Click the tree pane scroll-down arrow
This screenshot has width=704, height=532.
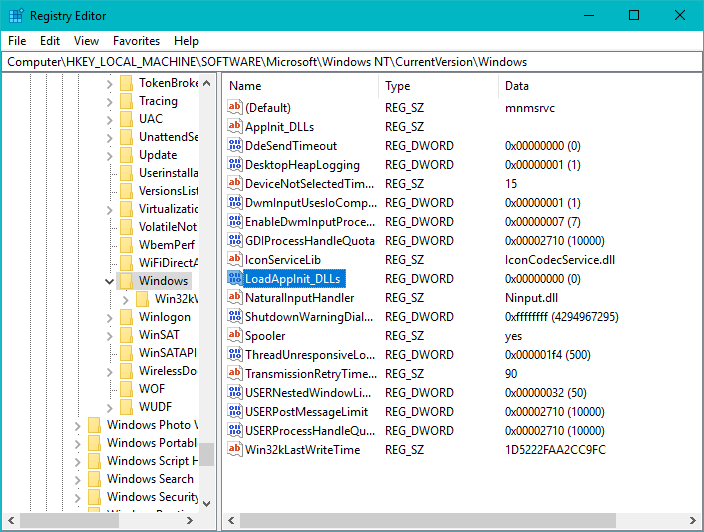point(207,503)
